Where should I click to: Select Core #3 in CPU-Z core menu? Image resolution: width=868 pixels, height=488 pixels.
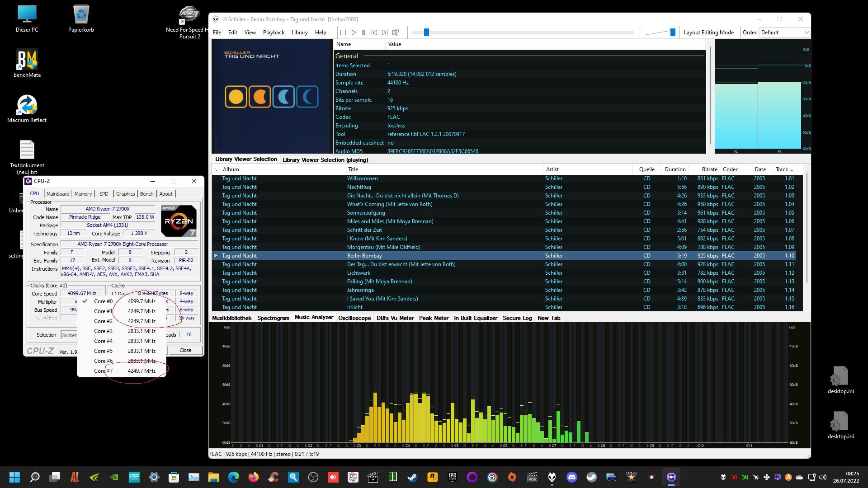tap(122, 331)
